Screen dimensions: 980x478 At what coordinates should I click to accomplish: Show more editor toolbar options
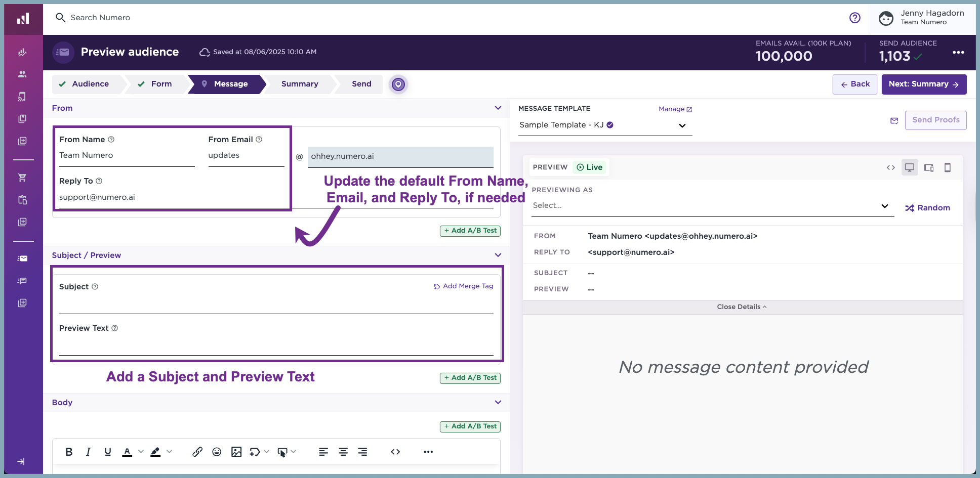click(x=428, y=452)
